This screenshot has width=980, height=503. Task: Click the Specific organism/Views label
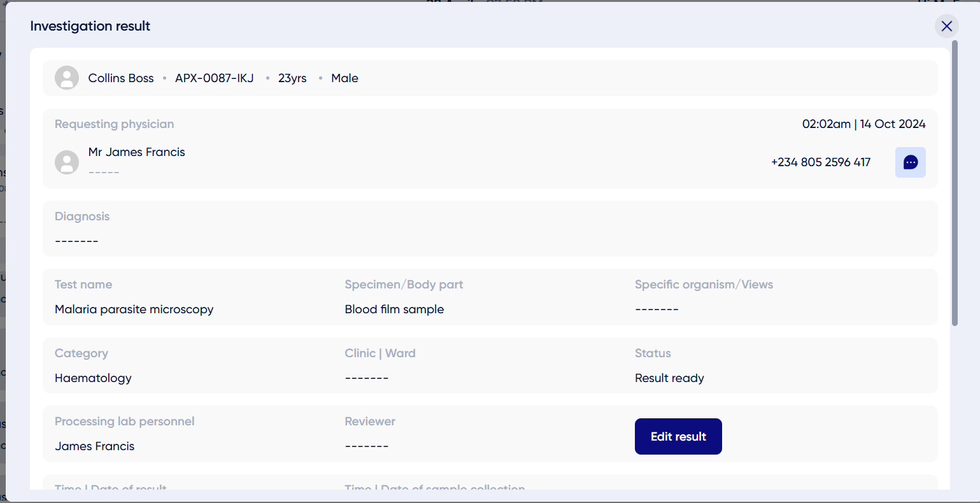click(x=704, y=285)
